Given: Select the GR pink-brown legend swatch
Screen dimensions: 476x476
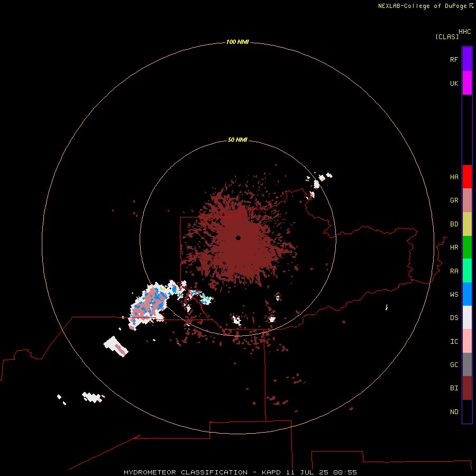Looking at the screenshot, I should [467, 200].
